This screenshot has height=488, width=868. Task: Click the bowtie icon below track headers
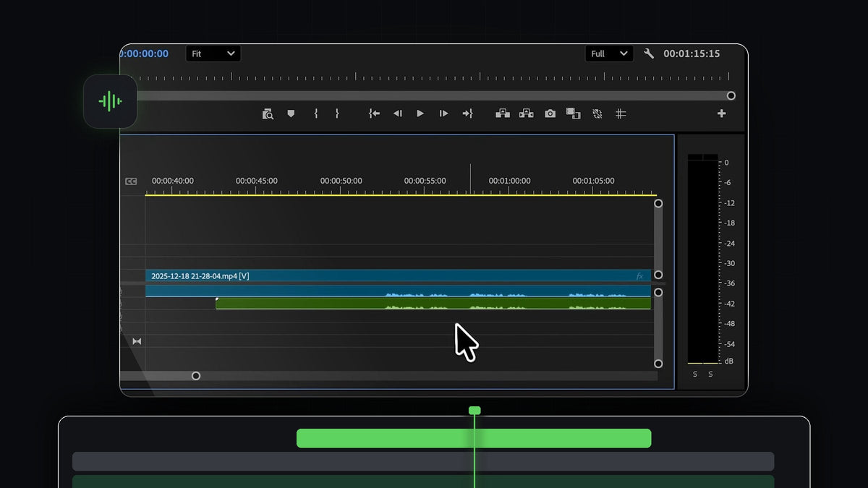click(x=137, y=341)
